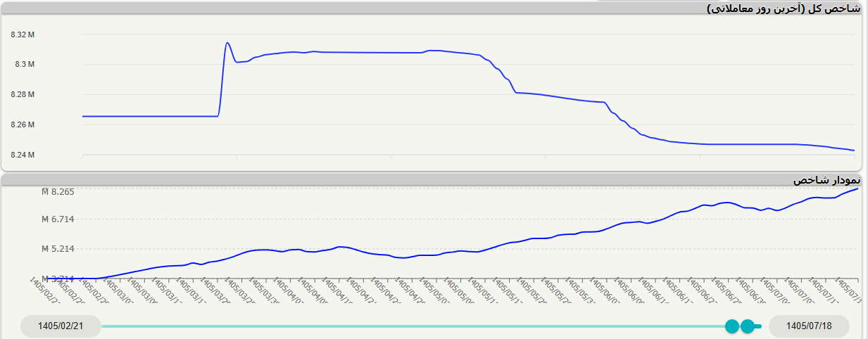Click the right slider handle on date range
This screenshot has height=339, width=868.
point(748,326)
